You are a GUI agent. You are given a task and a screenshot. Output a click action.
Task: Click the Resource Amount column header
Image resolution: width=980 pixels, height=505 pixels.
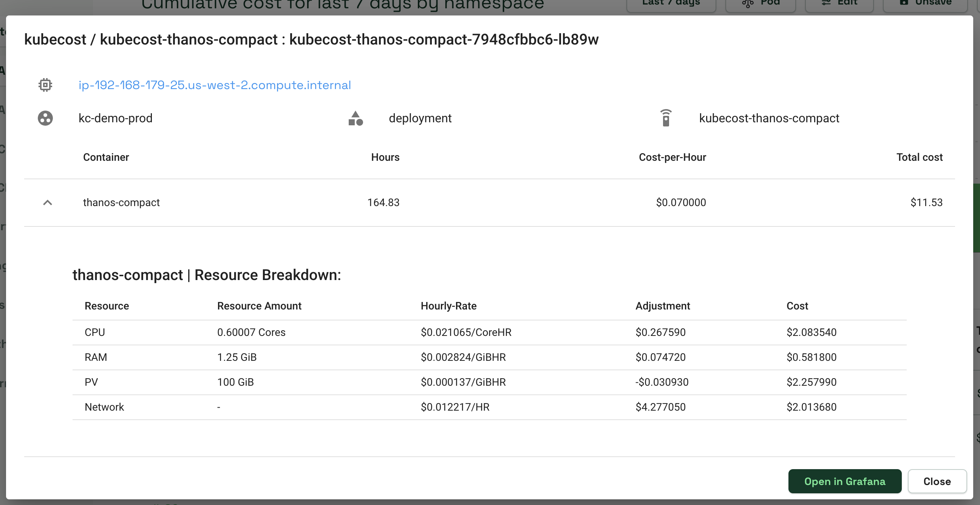(259, 306)
